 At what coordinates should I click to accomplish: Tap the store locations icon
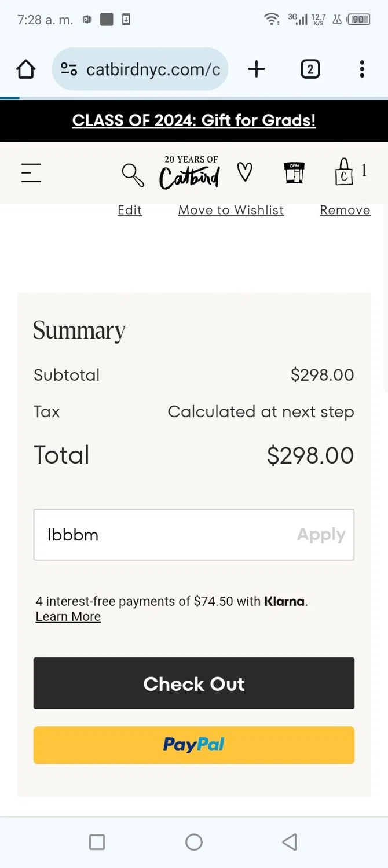point(294,173)
